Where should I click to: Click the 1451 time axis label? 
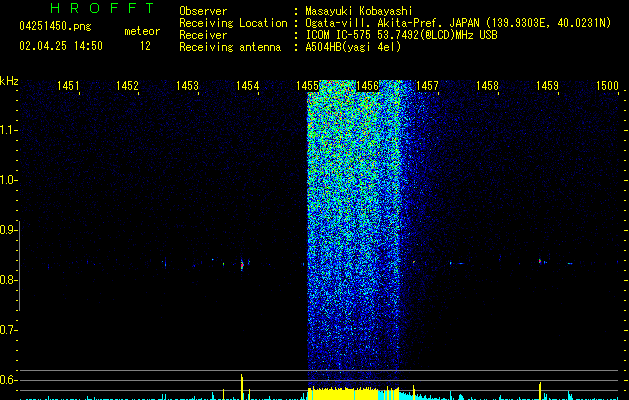click(x=68, y=85)
